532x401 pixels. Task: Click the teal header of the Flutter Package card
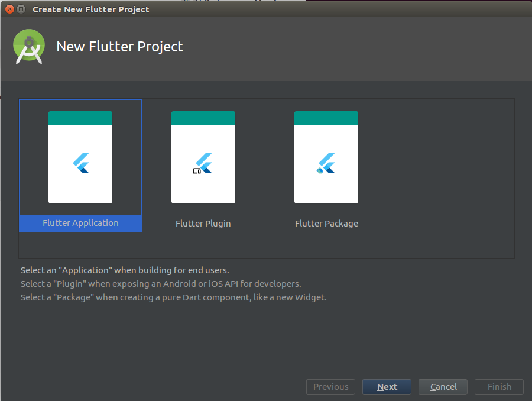point(326,117)
